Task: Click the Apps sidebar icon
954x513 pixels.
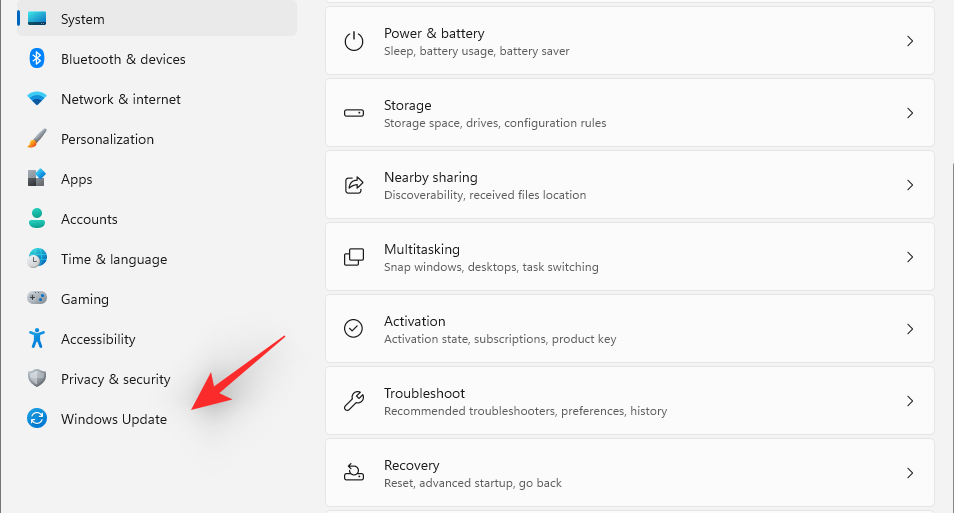Action: pyautogui.click(x=37, y=179)
